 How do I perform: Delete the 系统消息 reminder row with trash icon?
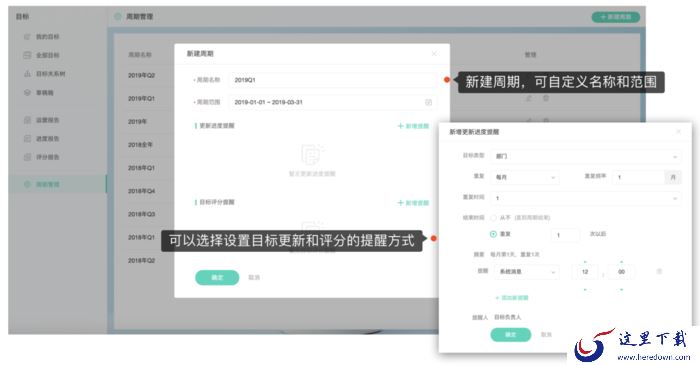(659, 271)
